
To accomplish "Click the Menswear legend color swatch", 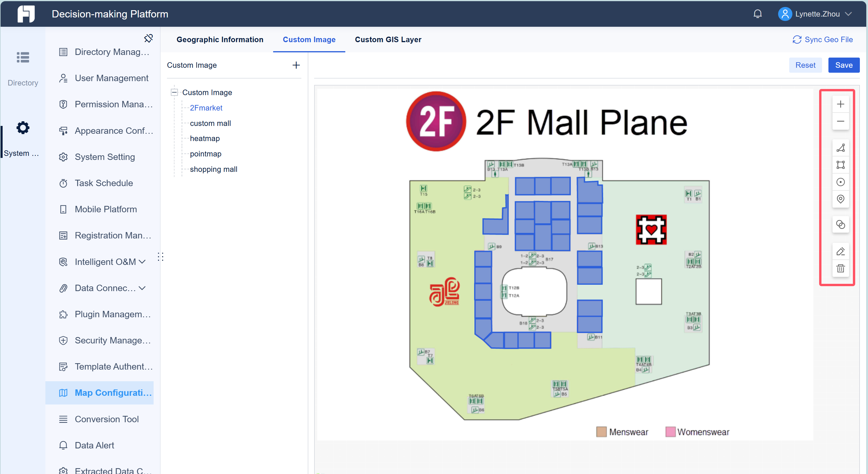I will coord(601,432).
